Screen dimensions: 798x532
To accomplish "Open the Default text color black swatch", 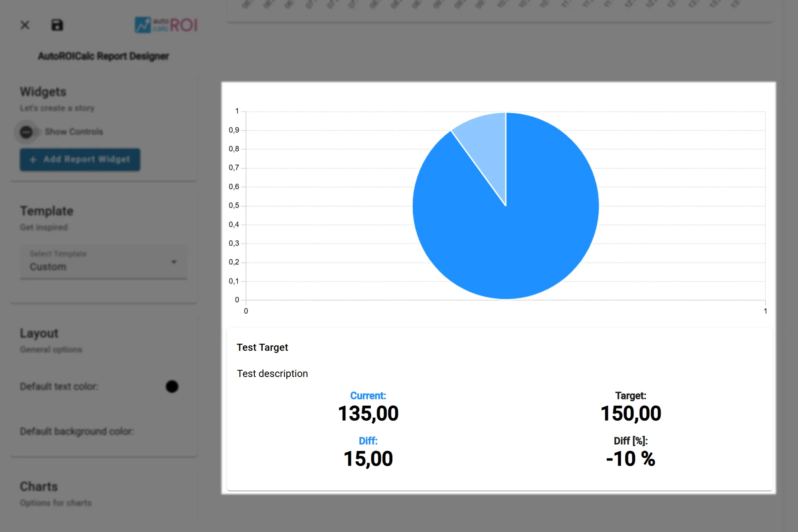I will (x=172, y=387).
